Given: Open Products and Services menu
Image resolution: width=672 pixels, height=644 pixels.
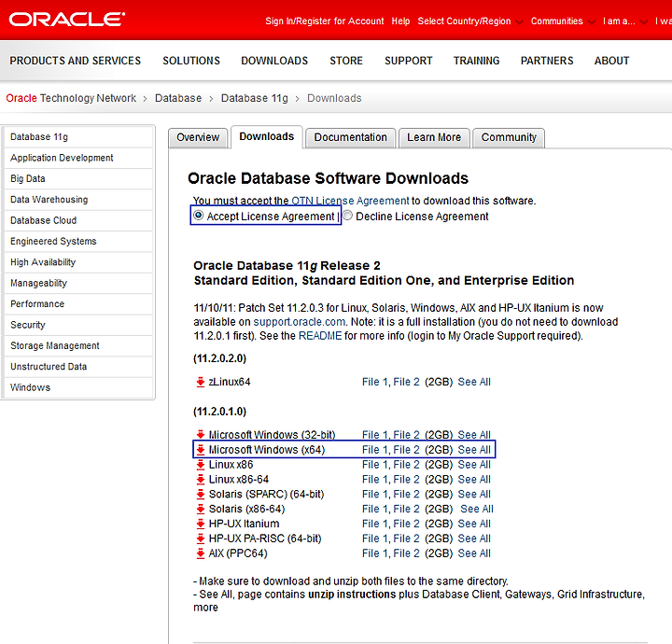Looking at the screenshot, I should [75, 61].
